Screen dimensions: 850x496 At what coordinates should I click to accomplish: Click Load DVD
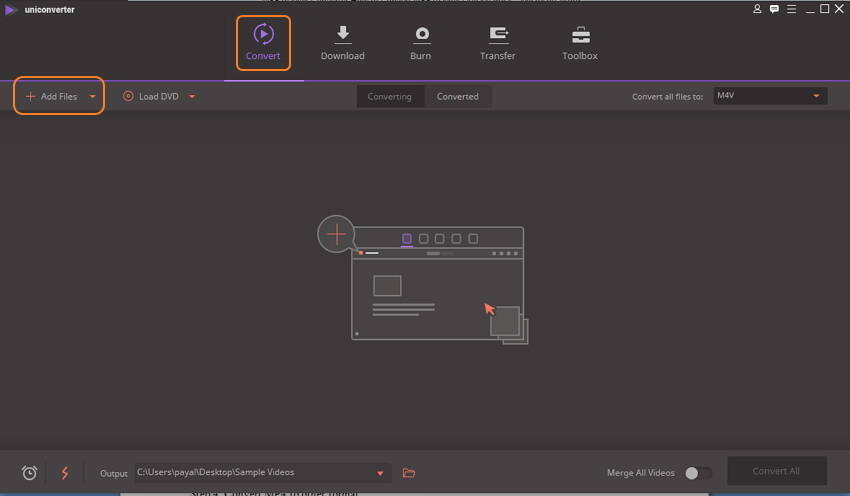click(151, 96)
